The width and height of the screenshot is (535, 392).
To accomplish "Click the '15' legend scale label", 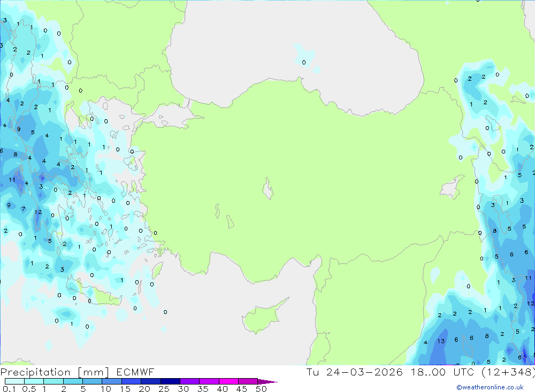I will [125, 389].
